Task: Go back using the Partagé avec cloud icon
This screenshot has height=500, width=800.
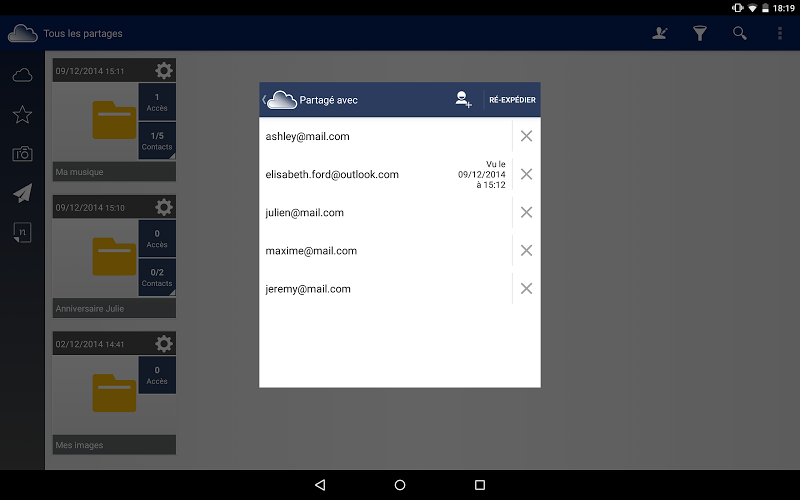Action: coord(280,100)
